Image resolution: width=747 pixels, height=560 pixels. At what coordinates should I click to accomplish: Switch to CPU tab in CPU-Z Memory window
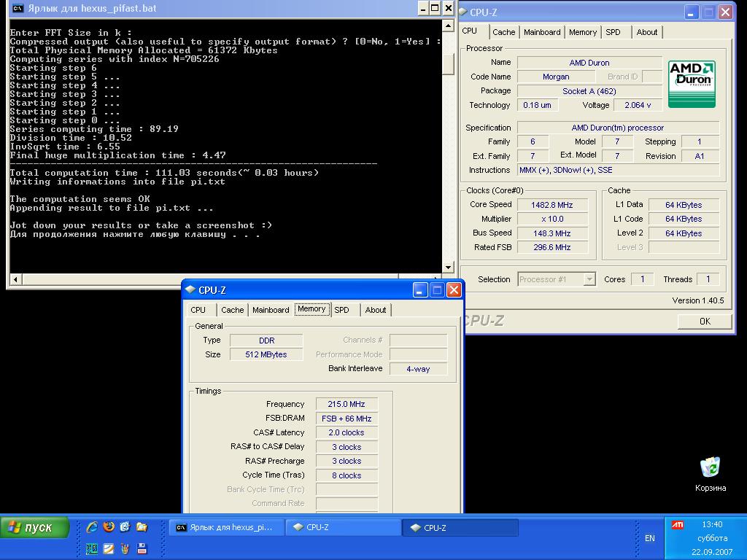pos(198,309)
